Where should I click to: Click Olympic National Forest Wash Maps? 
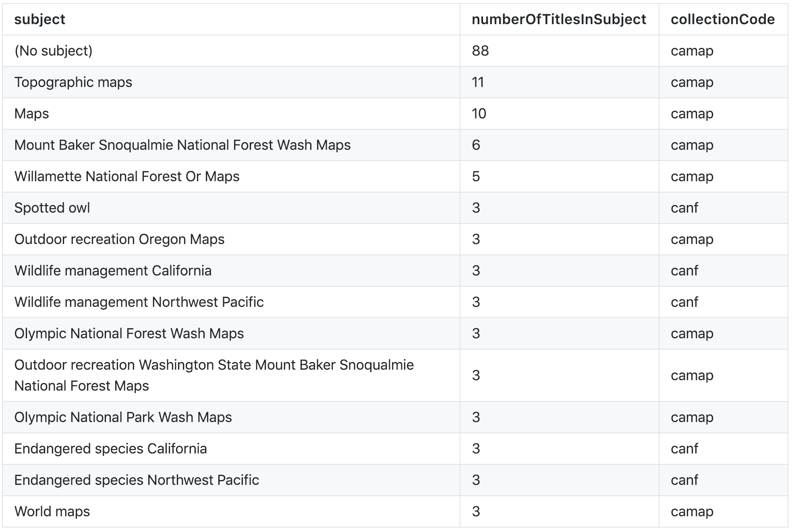click(x=129, y=333)
